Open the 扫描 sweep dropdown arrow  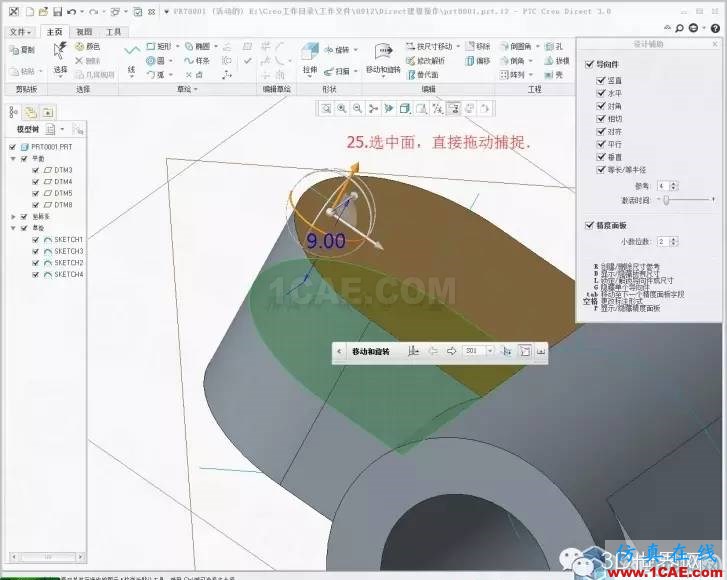pyautogui.click(x=356, y=71)
